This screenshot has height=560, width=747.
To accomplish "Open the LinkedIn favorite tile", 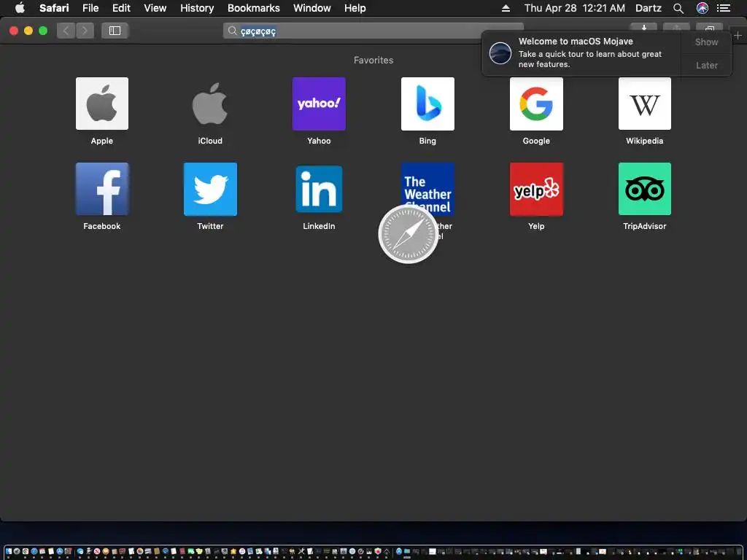I will coord(319,189).
